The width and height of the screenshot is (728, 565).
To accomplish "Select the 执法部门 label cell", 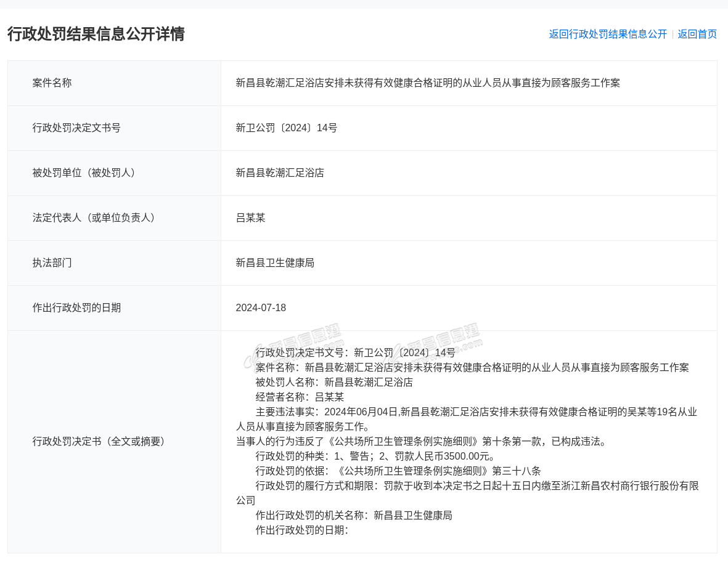I will click(52, 262).
